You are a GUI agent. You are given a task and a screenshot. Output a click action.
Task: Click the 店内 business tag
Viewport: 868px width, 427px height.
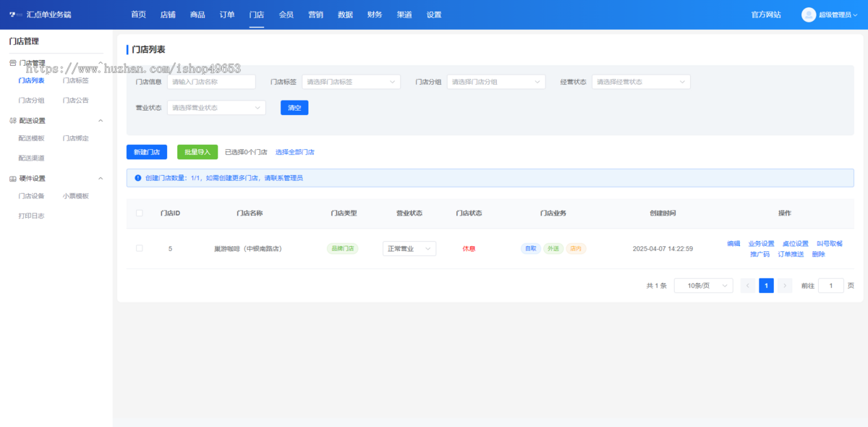pyautogui.click(x=576, y=248)
